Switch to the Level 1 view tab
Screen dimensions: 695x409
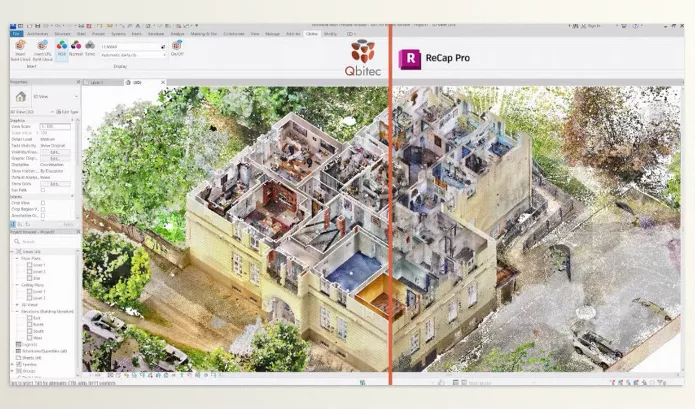click(96, 82)
